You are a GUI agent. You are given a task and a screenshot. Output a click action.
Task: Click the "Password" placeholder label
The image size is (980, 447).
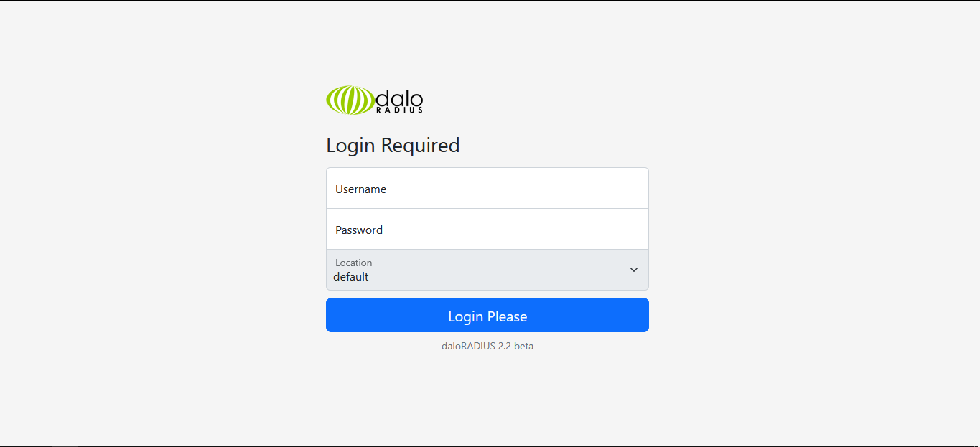[359, 230]
